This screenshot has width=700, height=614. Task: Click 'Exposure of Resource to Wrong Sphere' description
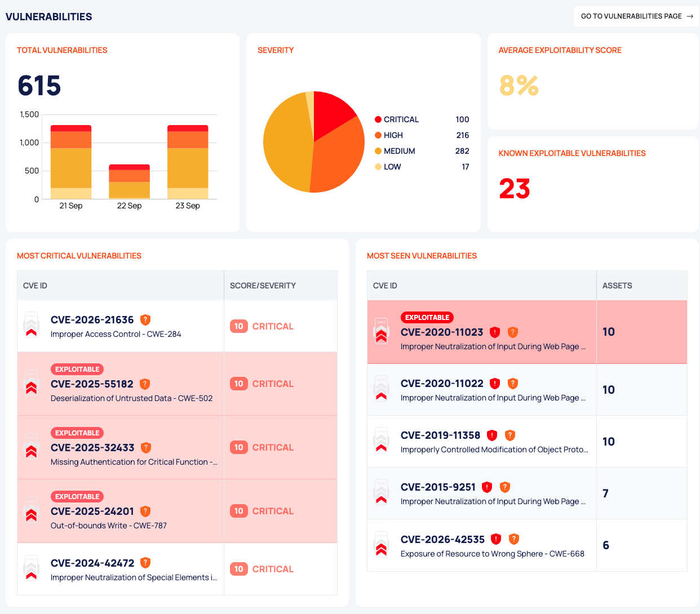click(493, 554)
